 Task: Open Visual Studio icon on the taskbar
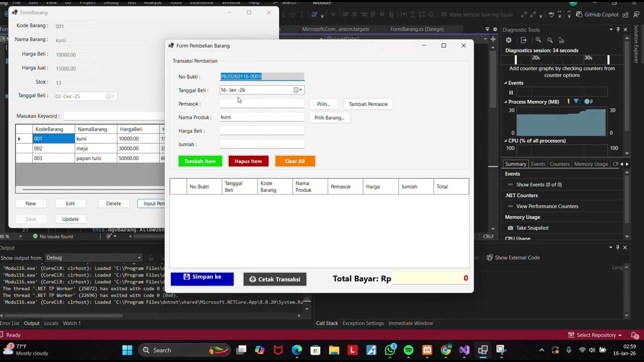click(464, 350)
